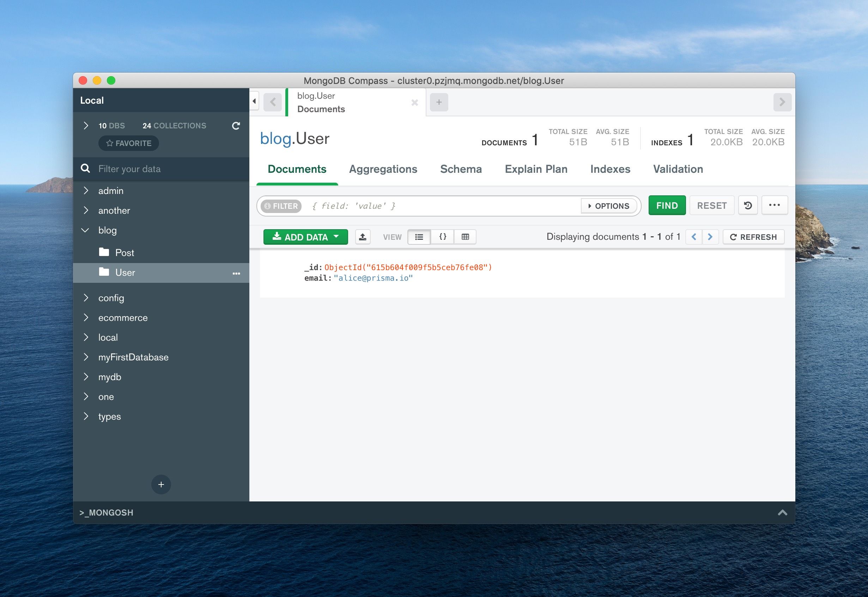Toggle the FILTER option on
868x597 pixels.
pos(280,205)
